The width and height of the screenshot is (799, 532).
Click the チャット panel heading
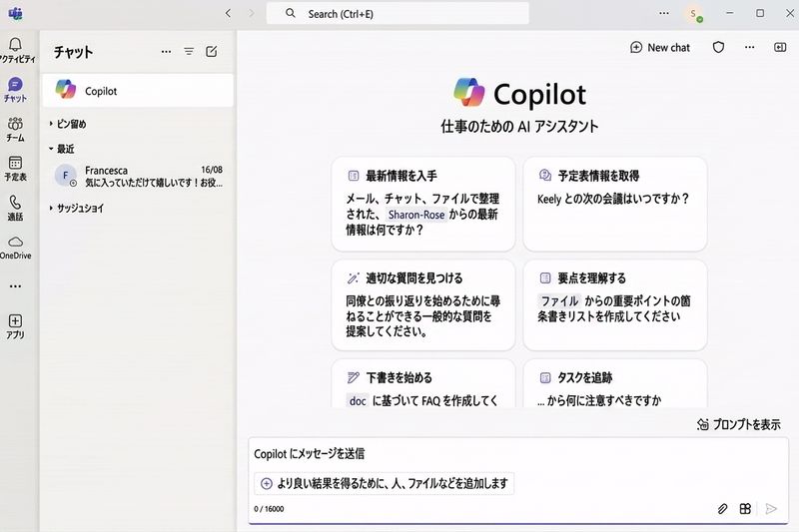pos(73,52)
